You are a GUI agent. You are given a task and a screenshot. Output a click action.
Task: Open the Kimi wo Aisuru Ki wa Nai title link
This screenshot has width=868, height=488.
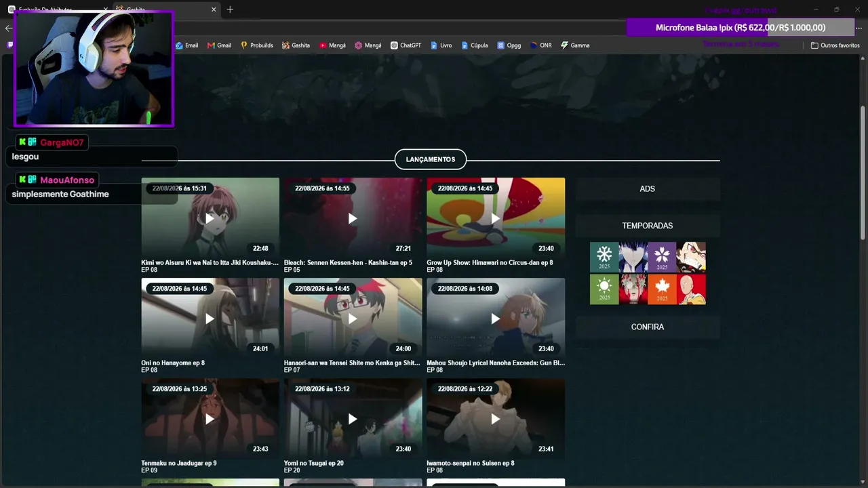[210, 262]
